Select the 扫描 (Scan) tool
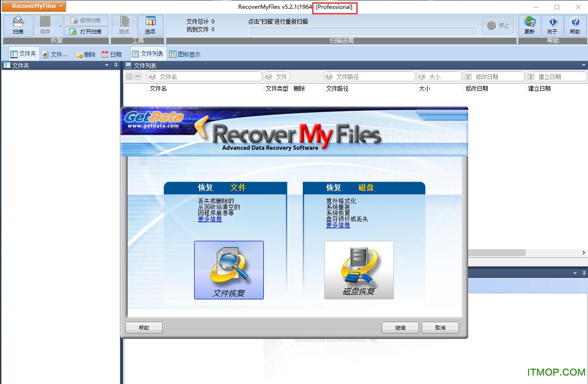Viewport: 588px width, 384px height. coord(18,26)
